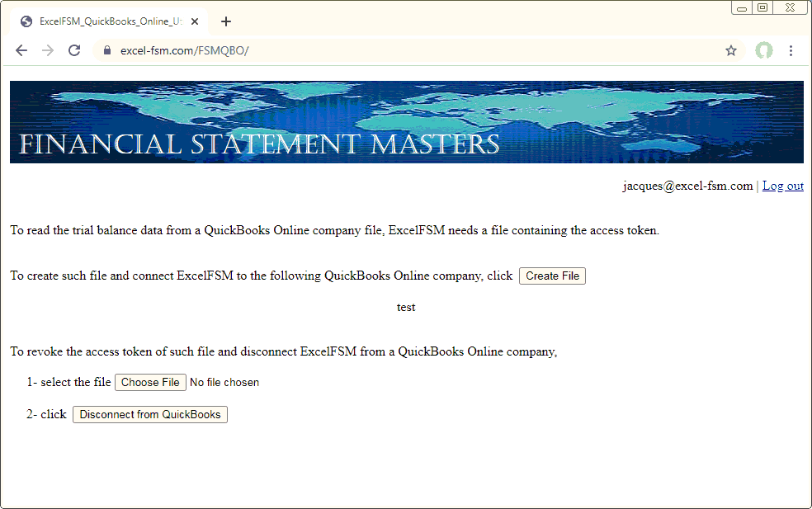This screenshot has width=812, height=509.
Task: Open the Chrome three-dot menu
Action: (791, 50)
